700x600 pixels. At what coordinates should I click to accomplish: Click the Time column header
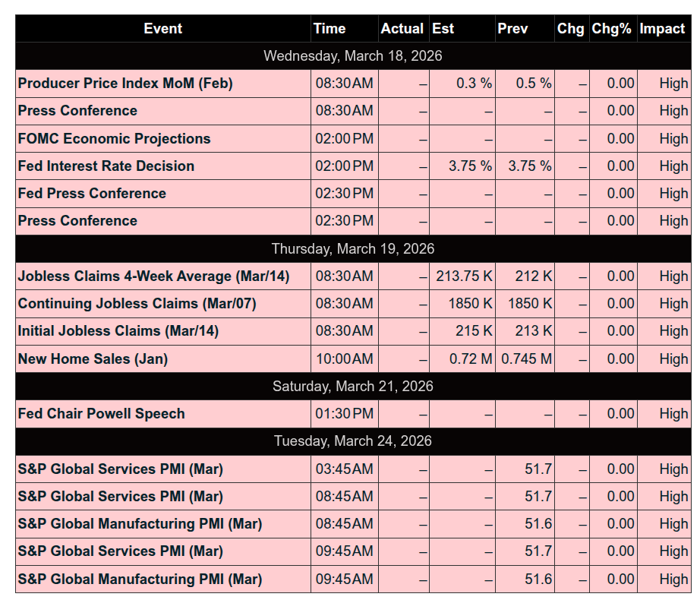[x=330, y=29]
